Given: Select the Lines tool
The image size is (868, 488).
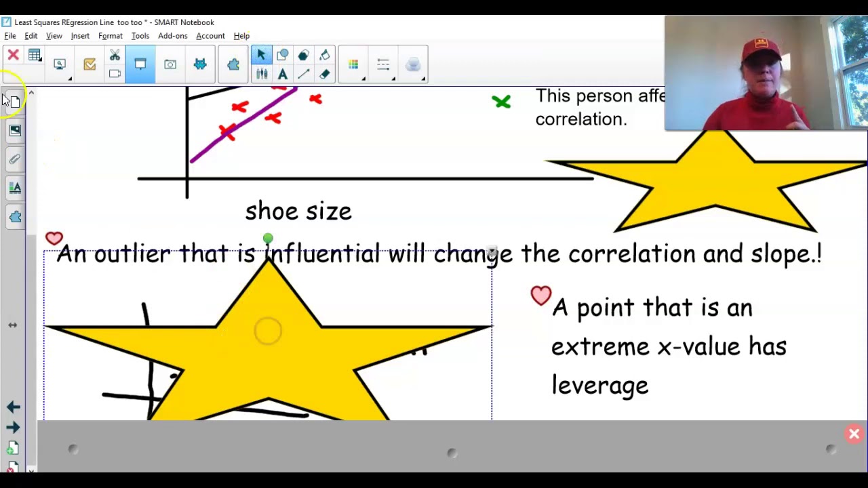Looking at the screenshot, I should pyautogui.click(x=303, y=74).
